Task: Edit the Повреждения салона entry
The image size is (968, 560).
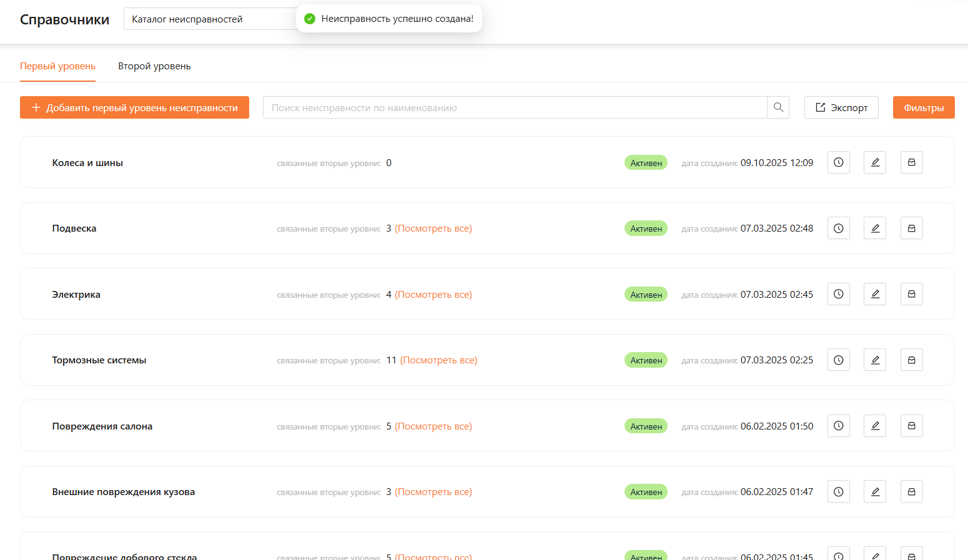Action: (874, 426)
